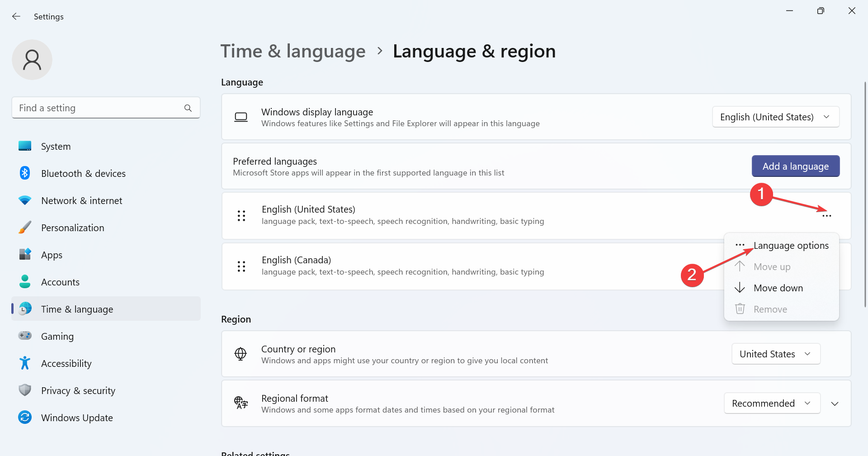Click the search magnifier icon

188,108
